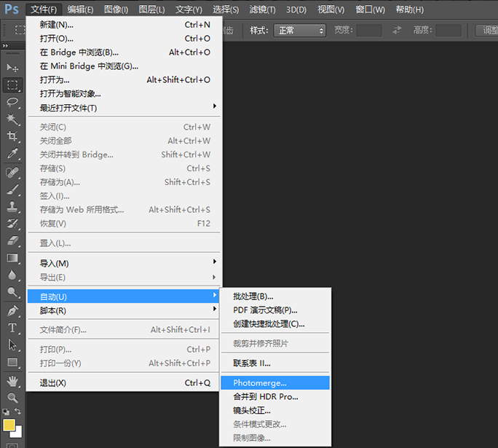Open the 选择(S) menu
Viewport: 498px width, 448px height.
click(226, 9)
